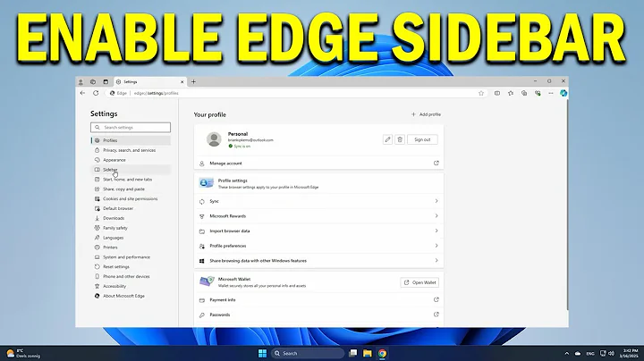Toggle the split screen icon
Screen dimensions: 644x361
(x=497, y=93)
